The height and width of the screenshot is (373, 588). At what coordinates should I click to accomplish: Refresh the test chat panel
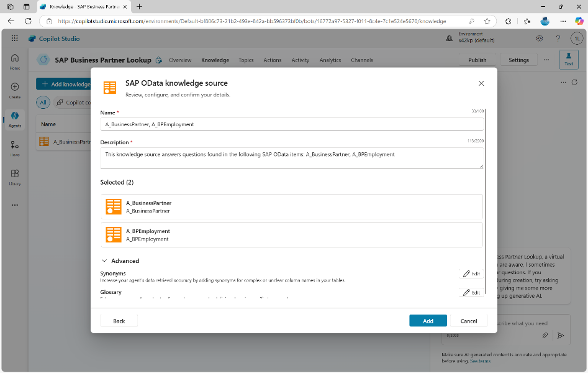click(x=574, y=82)
